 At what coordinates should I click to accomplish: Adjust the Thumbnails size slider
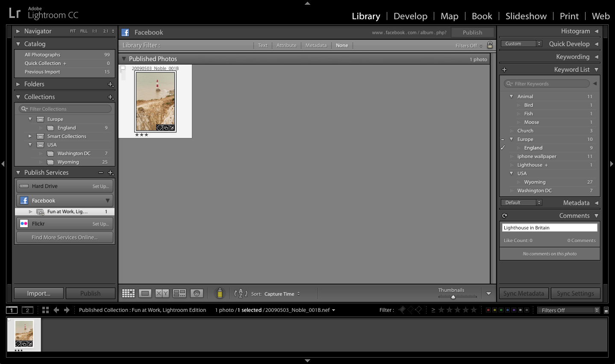(x=453, y=296)
